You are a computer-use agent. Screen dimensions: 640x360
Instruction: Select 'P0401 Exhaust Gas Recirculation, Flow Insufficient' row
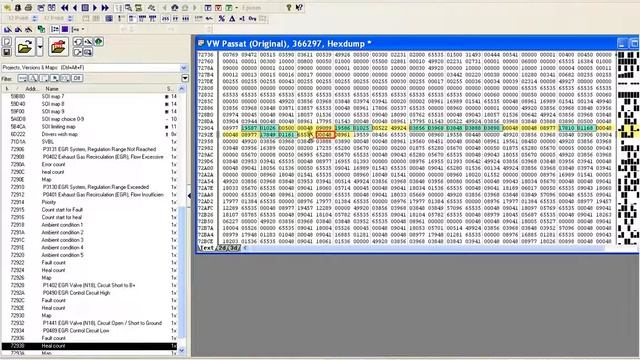click(89, 195)
